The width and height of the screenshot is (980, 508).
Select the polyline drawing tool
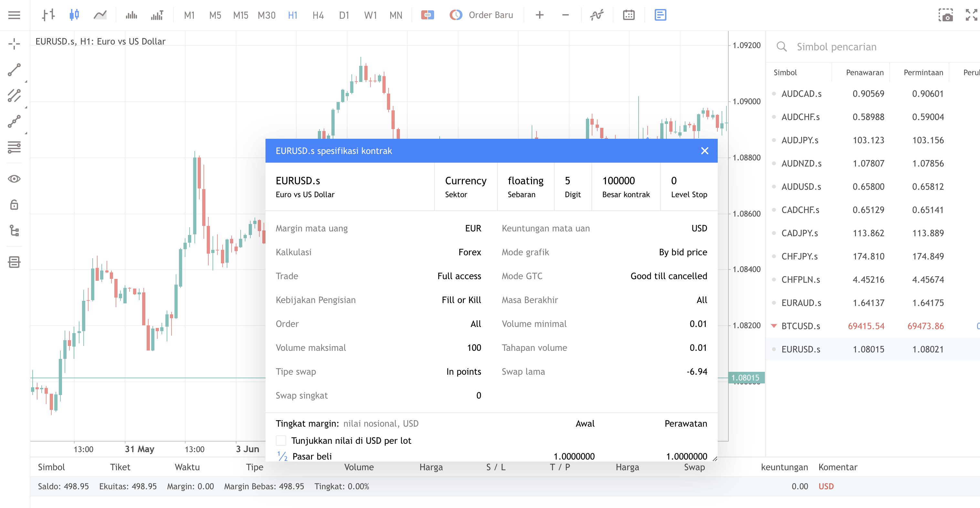click(14, 121)
